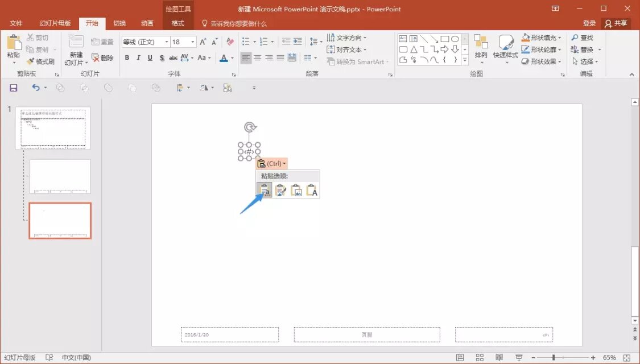Click the zoom slider handle
This screenshot has width=640, height=364.
click(x=554, y=358)
